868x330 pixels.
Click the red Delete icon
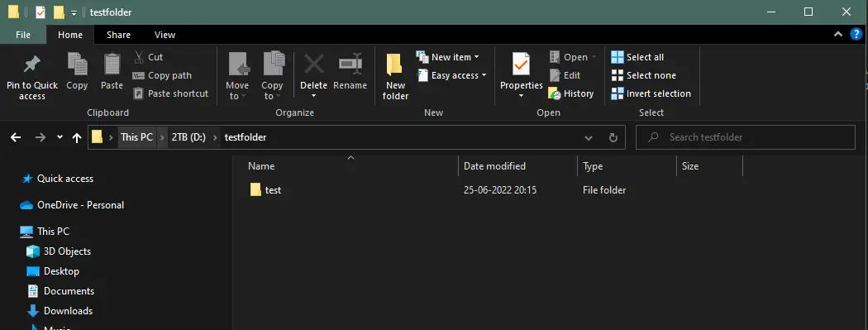[314, 65]
